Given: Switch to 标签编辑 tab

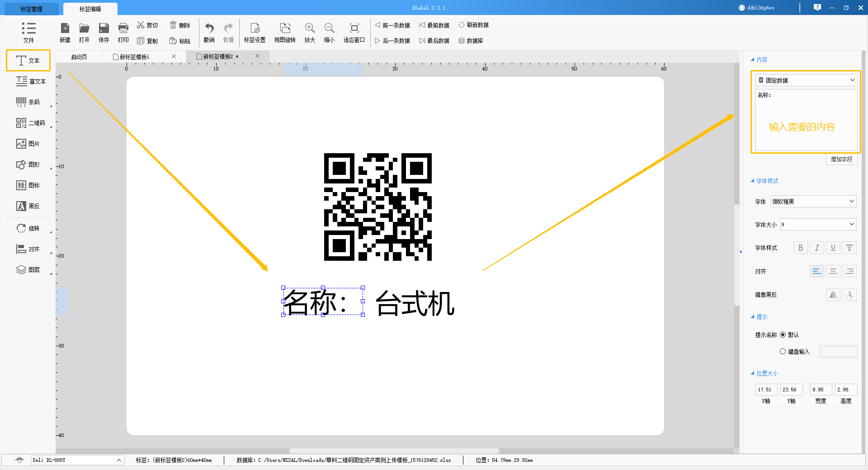Looking at the screenshot, I should point(90,9).
